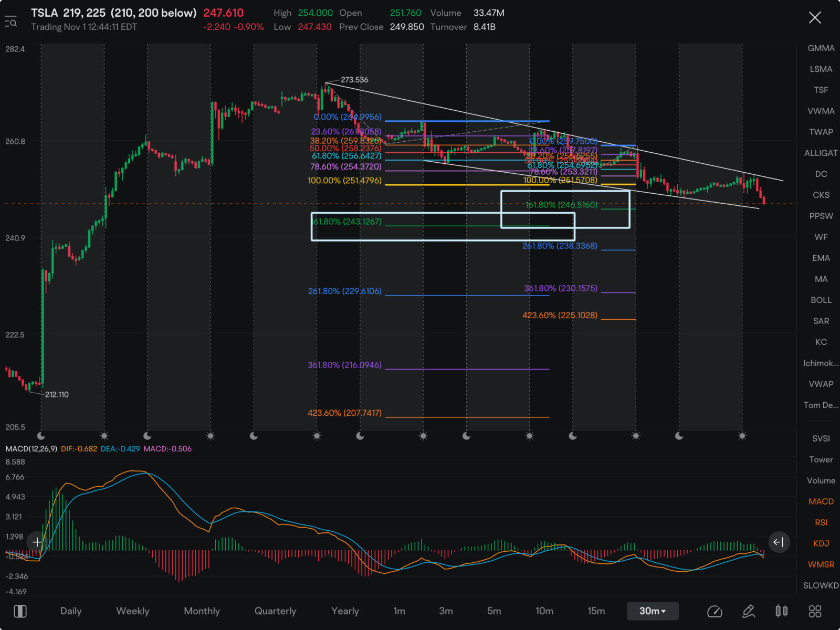Toggle the side panel layout icon
The image size is (840, 630).
tap(20, 611)
